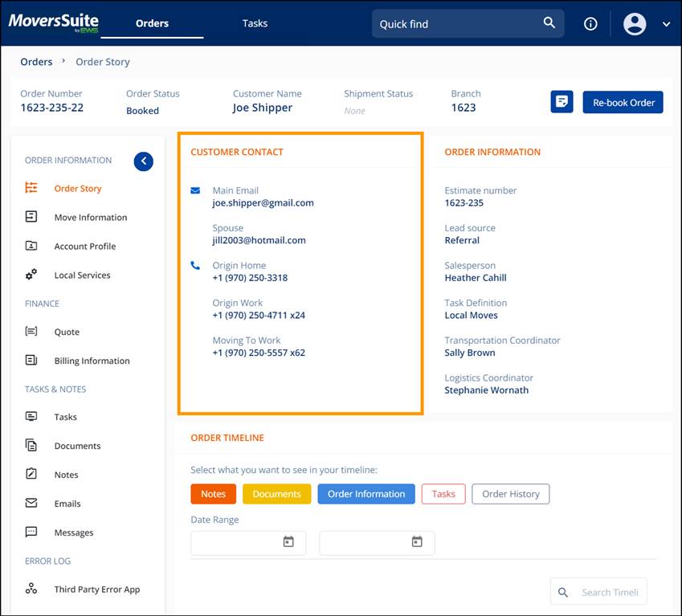The height and width of the screenshot is (616, 682).
Task: Toggle the Documents timeline filter
Action: 276,494
